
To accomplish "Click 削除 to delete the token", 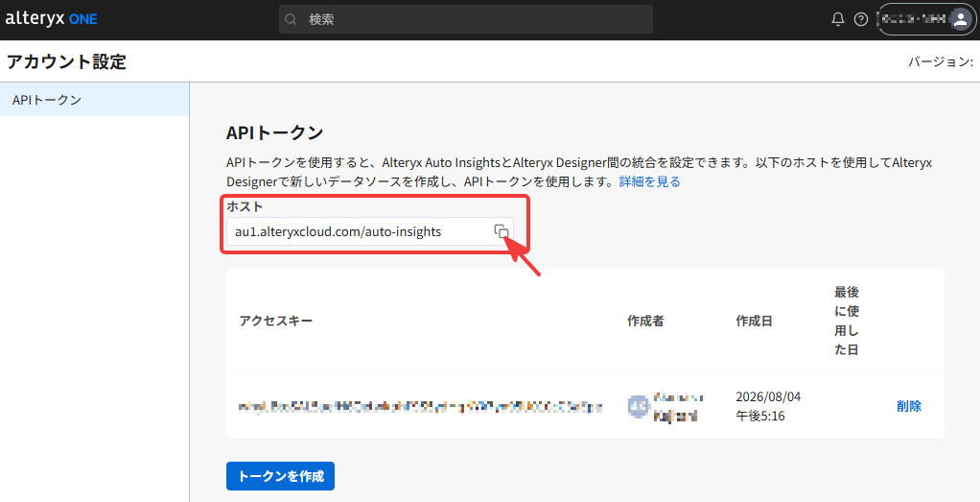I will pyautogui.click(x=909, y=406).
